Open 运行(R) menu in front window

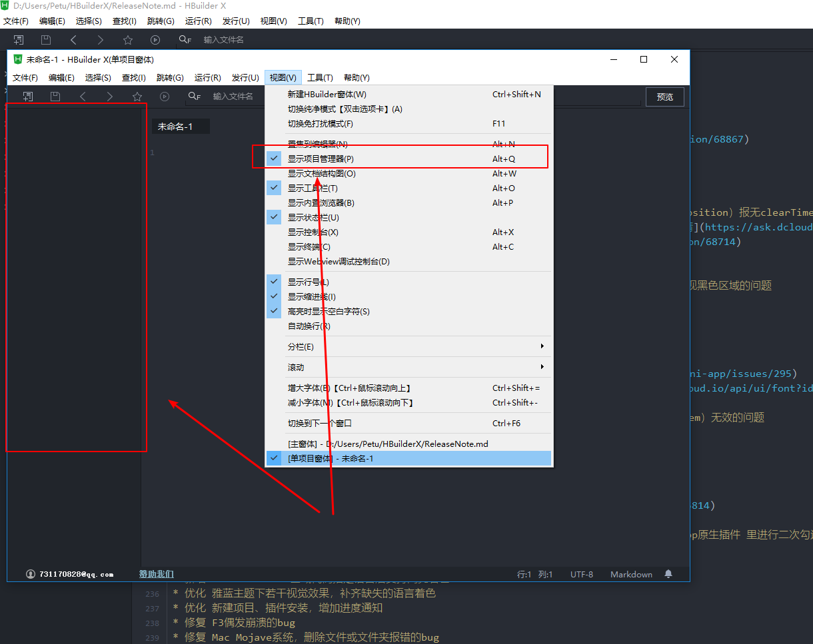(x=208, y=78)
